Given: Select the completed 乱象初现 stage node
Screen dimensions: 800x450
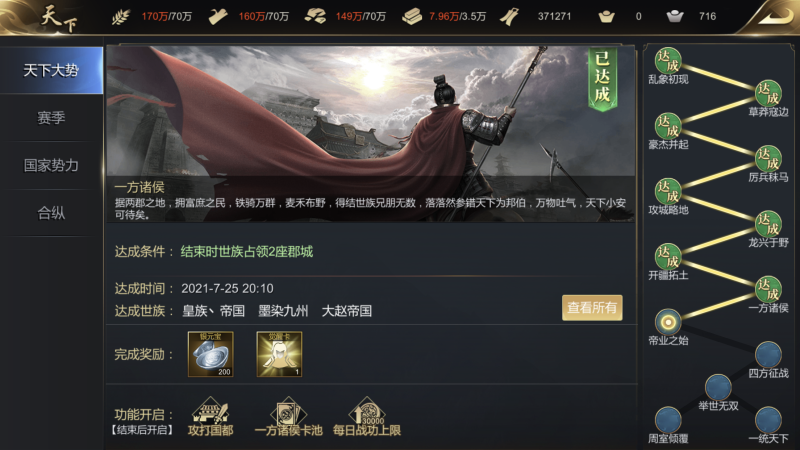Looking at the screenshot, I should coord(668,61).
